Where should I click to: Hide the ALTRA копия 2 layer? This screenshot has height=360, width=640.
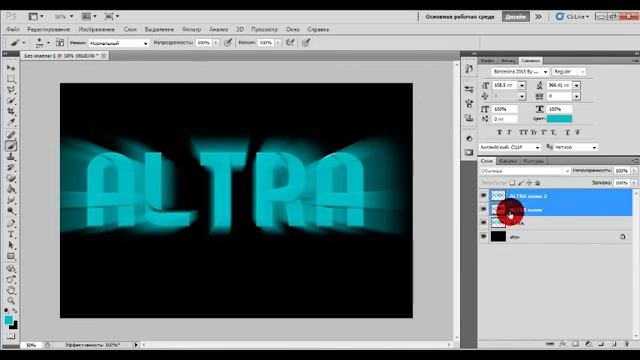pyautogui.click(x=484, y=196)
